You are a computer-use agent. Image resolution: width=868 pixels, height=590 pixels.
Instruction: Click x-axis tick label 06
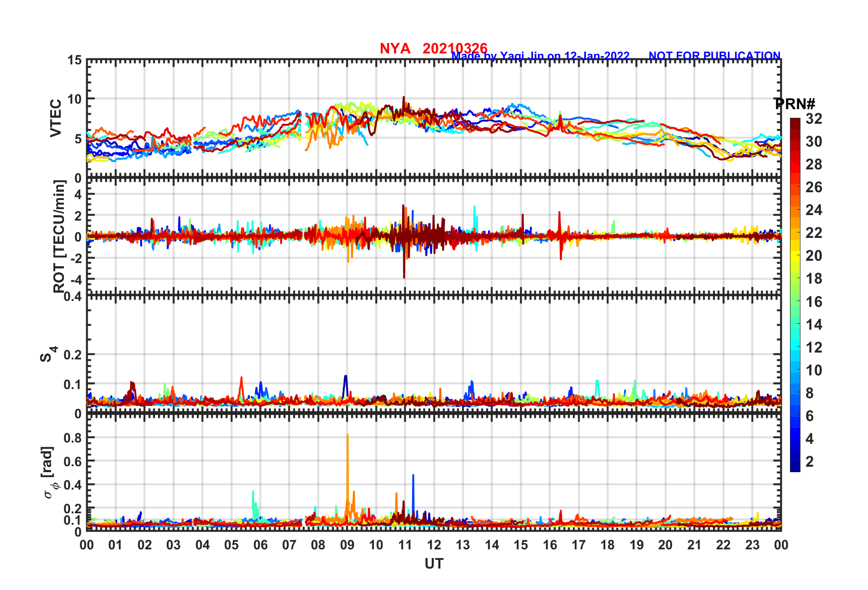coord(261,545)
